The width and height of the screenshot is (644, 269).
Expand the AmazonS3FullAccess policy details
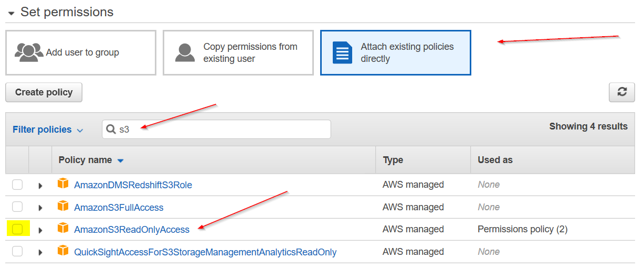click(40, 208)
